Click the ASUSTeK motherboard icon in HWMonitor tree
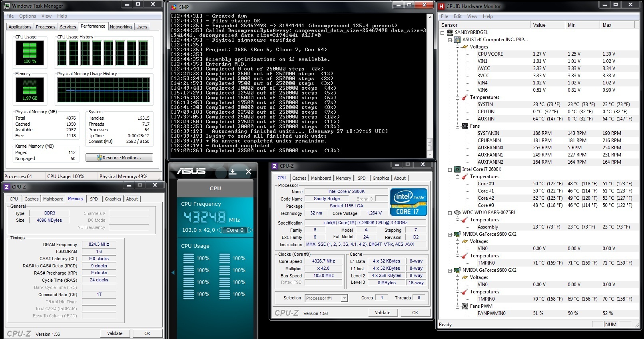 coord(458,40)
